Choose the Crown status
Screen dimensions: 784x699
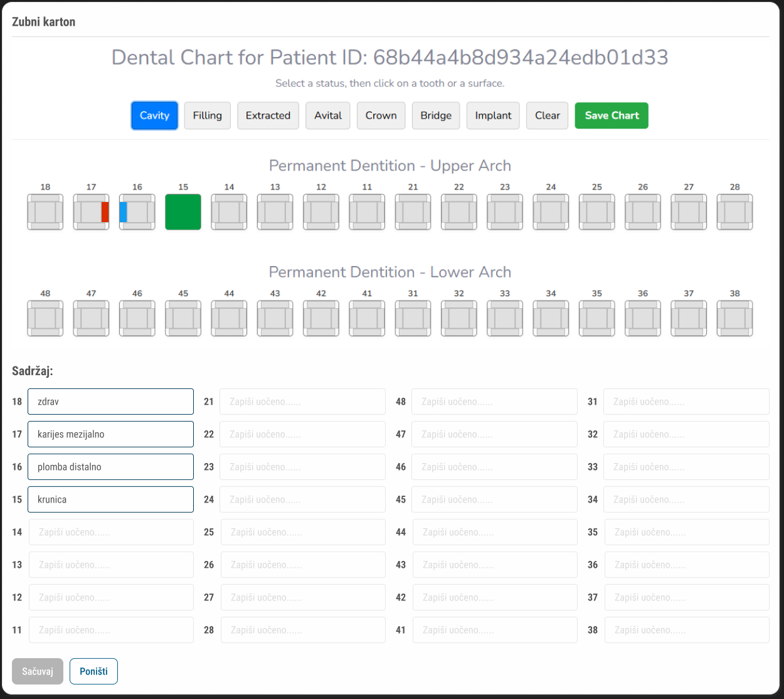[x=381, y=115]
